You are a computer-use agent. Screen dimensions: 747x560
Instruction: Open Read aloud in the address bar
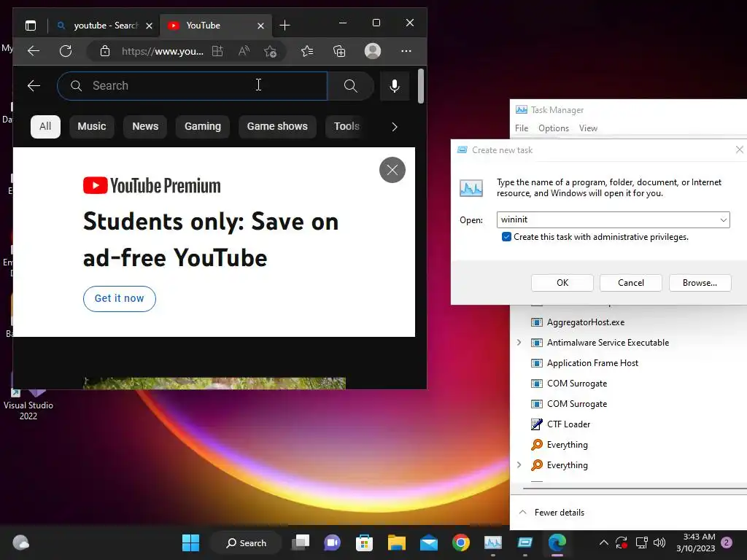(244, 51)
